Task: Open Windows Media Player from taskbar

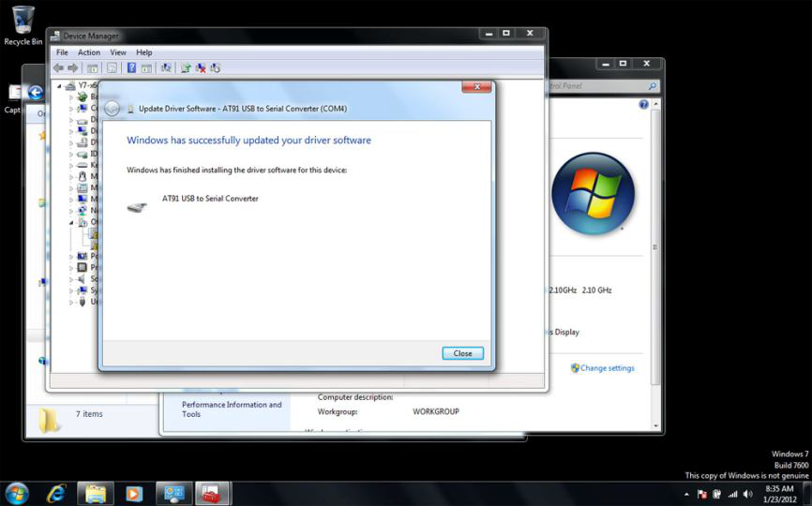Action: click(134, 493)
